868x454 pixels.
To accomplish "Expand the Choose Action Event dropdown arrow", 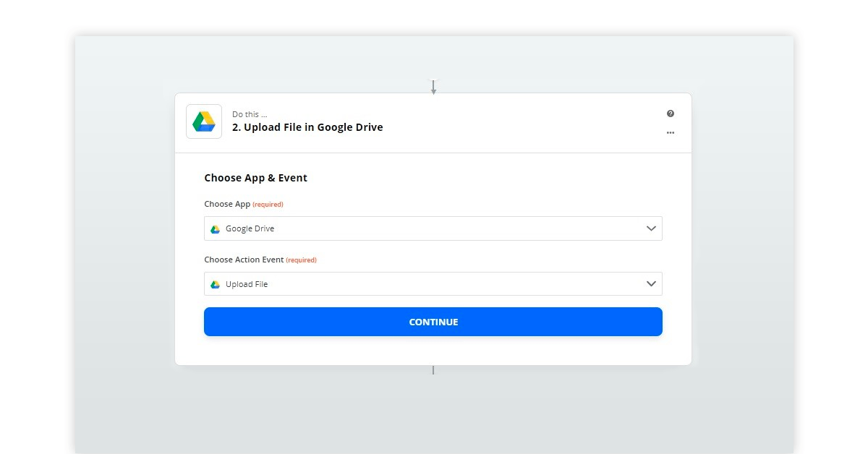I will [x=651, y=284].
